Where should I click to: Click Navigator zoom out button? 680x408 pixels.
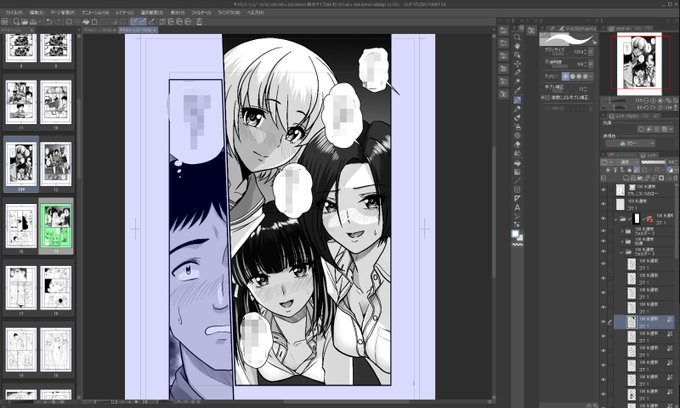[x=646, y=100]
